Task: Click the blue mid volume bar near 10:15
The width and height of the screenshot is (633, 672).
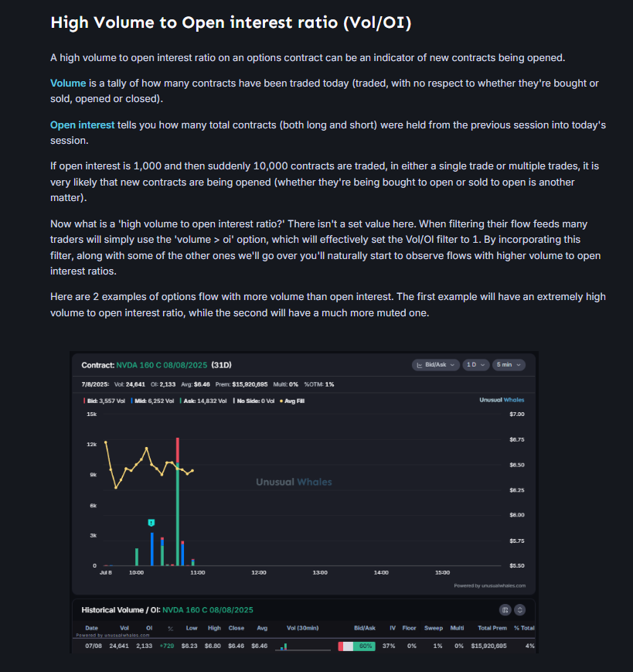Action: [x=152, y=549]
